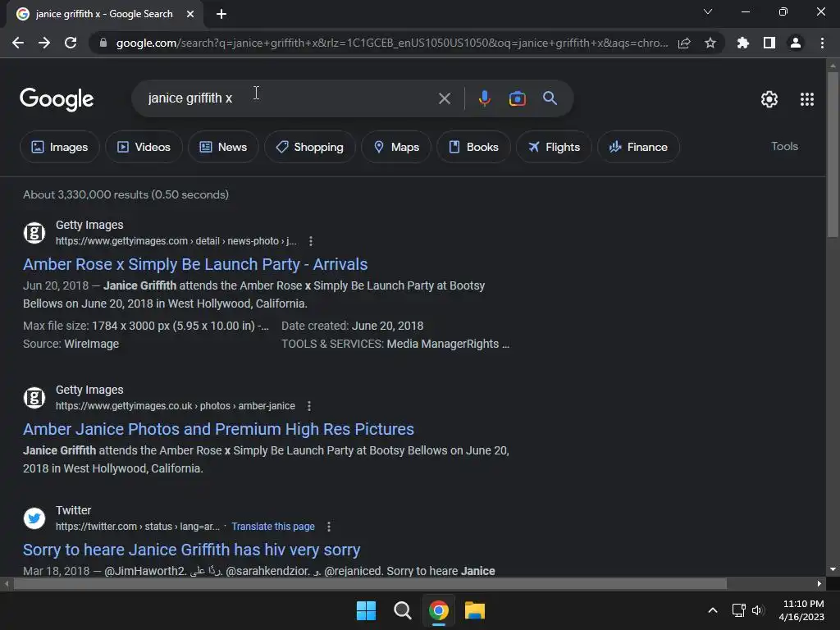Filter results by Images
This screenshot has width=840, height=630.
[x=59, y=147]
